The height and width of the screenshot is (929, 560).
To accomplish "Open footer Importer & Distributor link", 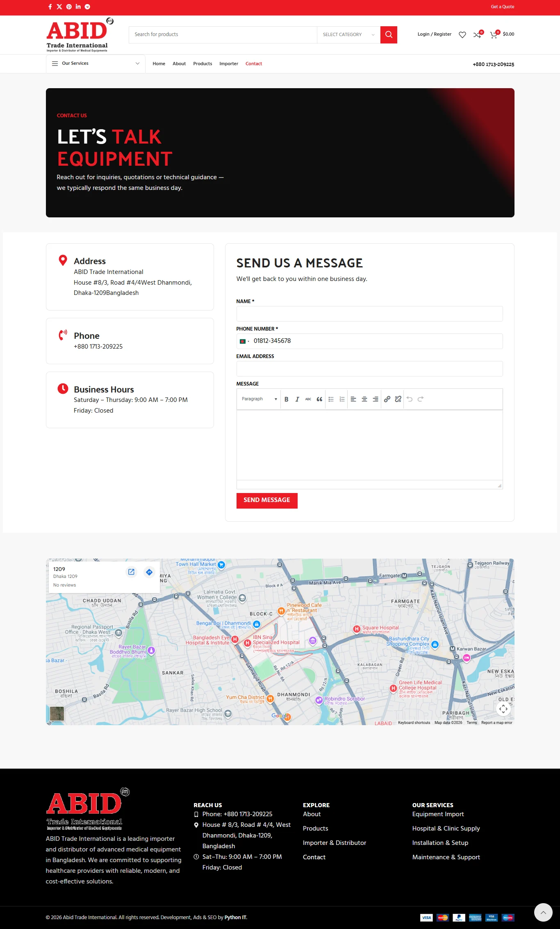I will (x=335, y=843).
